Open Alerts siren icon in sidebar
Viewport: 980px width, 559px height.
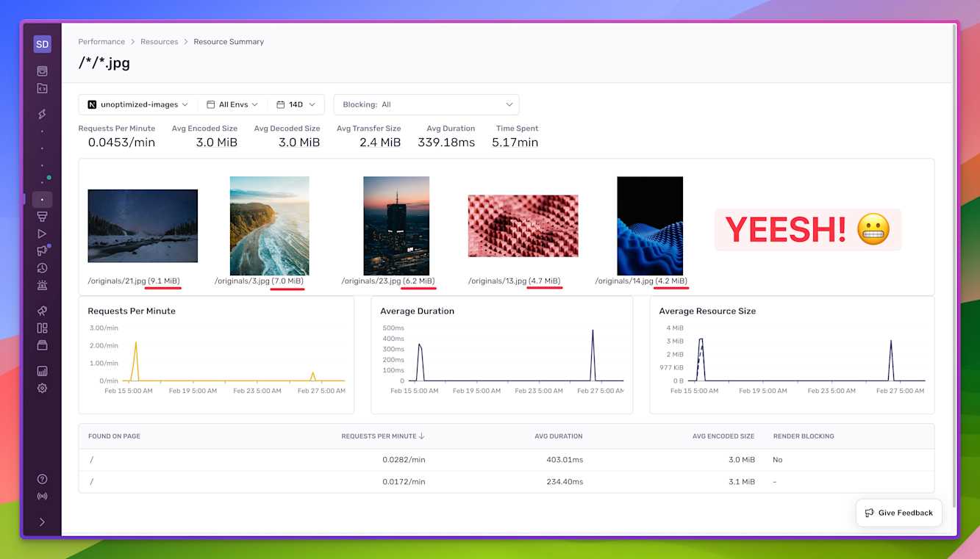[42, 285]
